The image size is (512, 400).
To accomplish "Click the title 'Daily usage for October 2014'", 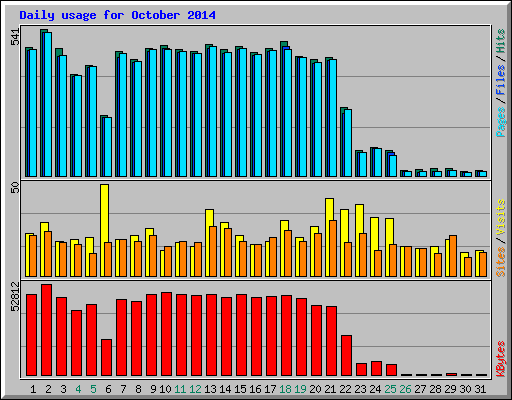I will pyautogui.click(x=117, y=15).
